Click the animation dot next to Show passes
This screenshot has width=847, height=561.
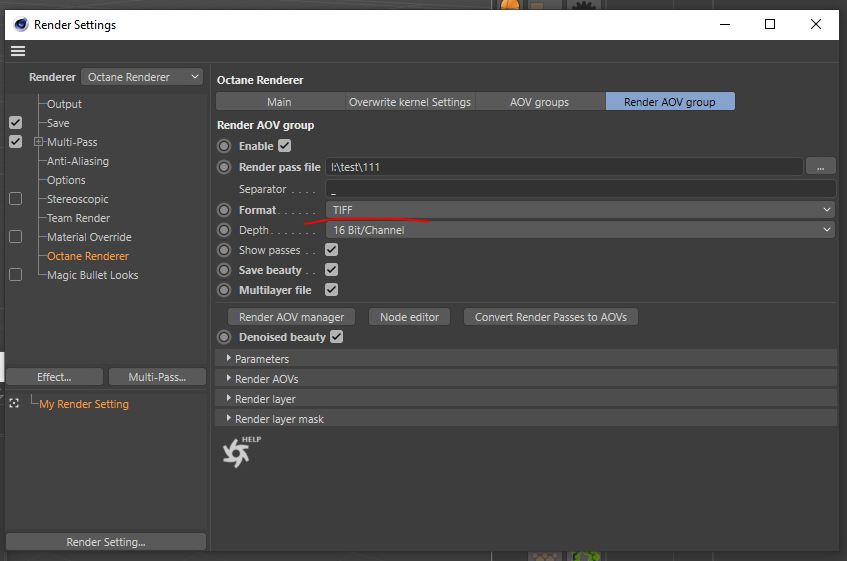click(x=224, y=250)
